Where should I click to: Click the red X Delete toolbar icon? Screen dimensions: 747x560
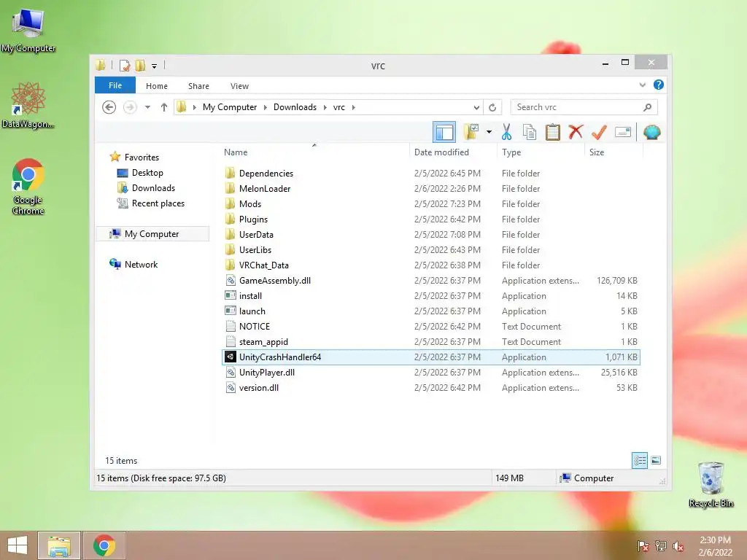pyautogui.click(x=576, y=131)
